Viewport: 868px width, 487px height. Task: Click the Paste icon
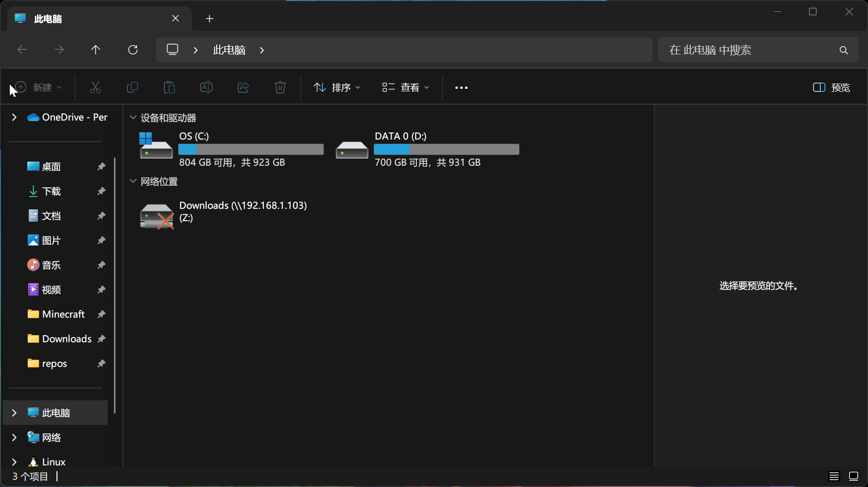[x=169, y=87]
